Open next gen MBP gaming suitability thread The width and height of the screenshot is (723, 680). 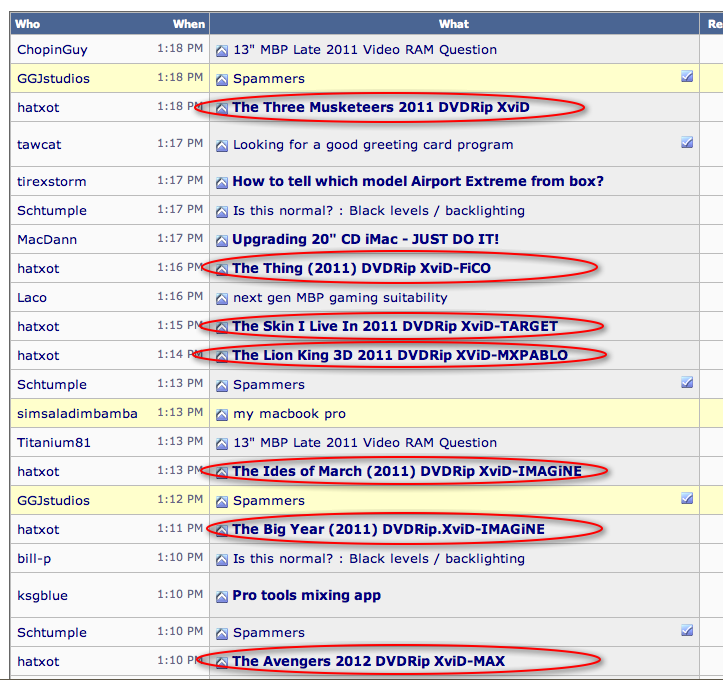(x=340, y=298)
